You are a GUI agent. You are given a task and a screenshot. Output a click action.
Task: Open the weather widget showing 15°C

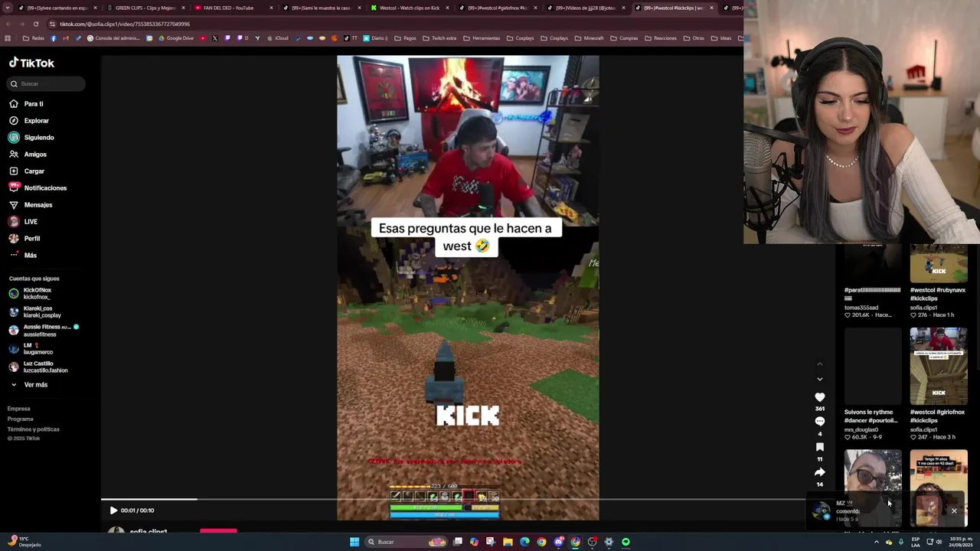click(23, 542)
